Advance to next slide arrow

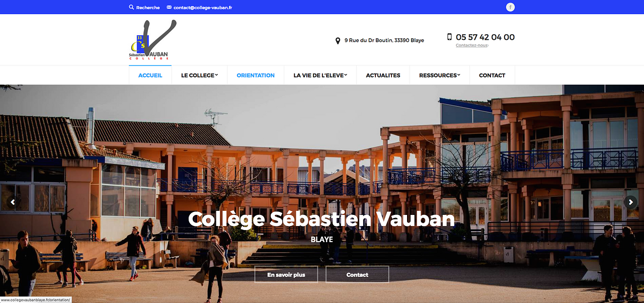pos(630,202)
